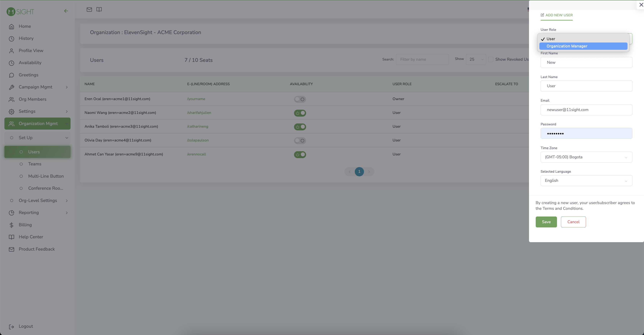644x335 pixels.
Task: Click the Organization Mgmt people icon
Action: pyautogui.click(x=11, y=123)
